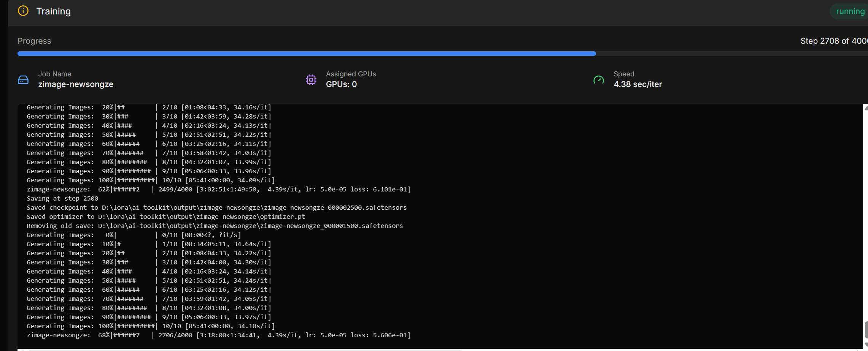Click the log's vertical scrollbar thumb
Viewport: 868px width, 351px height.
tap(866, 329)
